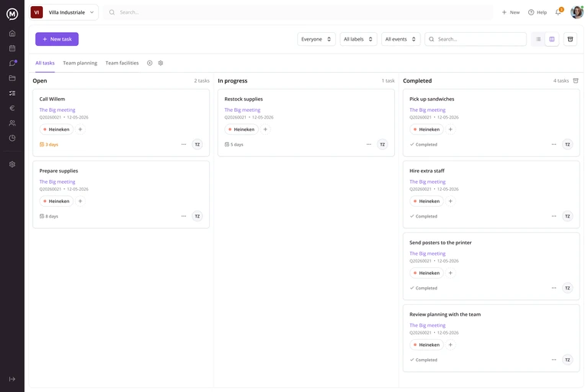The width and height of the screenshot is (588, 392).
Task: Click the TZ assignee on Call Willem
Action: (198, 145)
